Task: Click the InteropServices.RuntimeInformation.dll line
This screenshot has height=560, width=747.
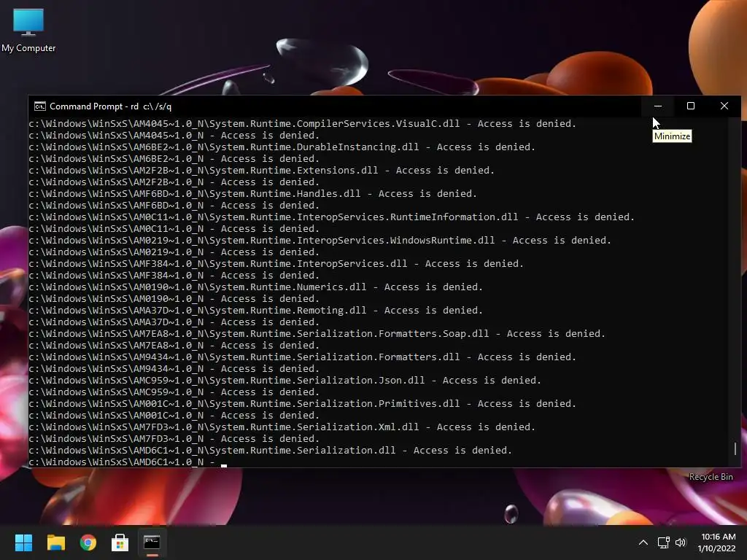Action: 332,217
